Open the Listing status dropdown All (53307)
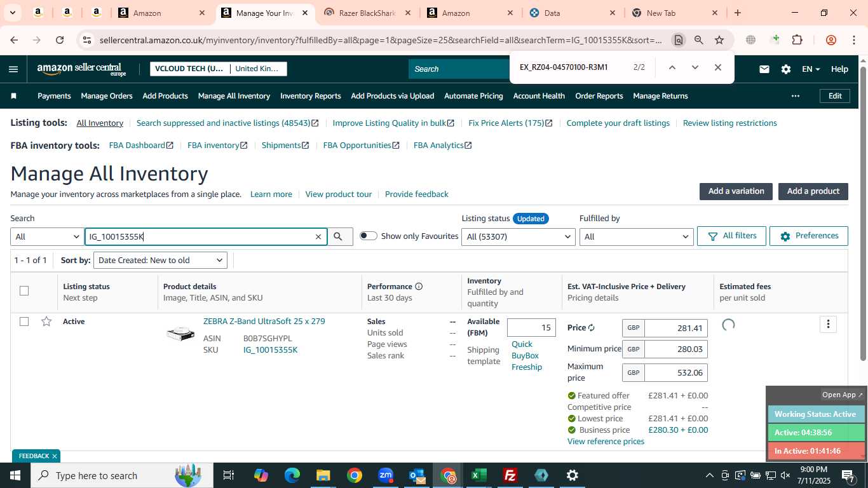 [519, 236]
